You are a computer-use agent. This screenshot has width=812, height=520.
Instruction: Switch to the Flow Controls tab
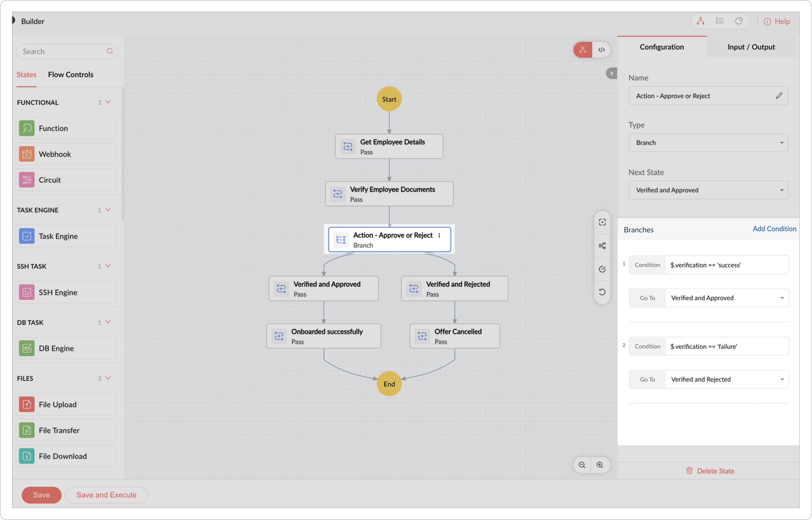[71, 75]
